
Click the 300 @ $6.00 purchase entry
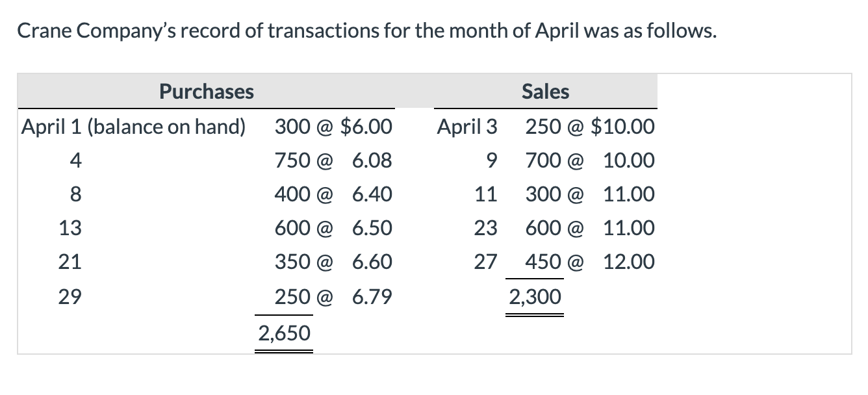333,126
